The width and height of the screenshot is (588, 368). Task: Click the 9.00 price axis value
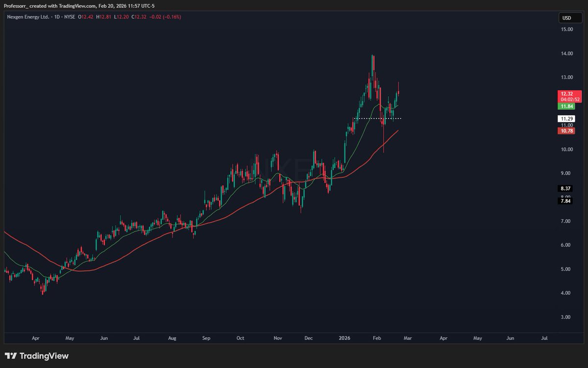pyautogui.click(x=566, y=173)
